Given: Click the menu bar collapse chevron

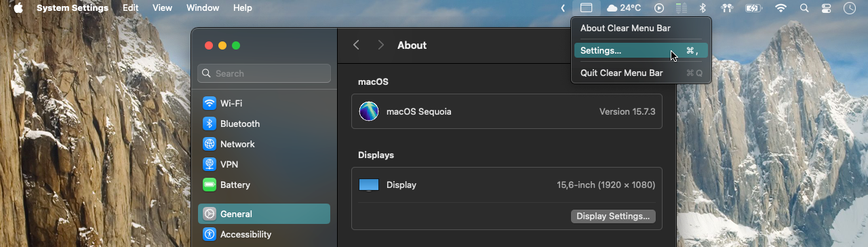Looking at the screenshot, I should [563, 8].
